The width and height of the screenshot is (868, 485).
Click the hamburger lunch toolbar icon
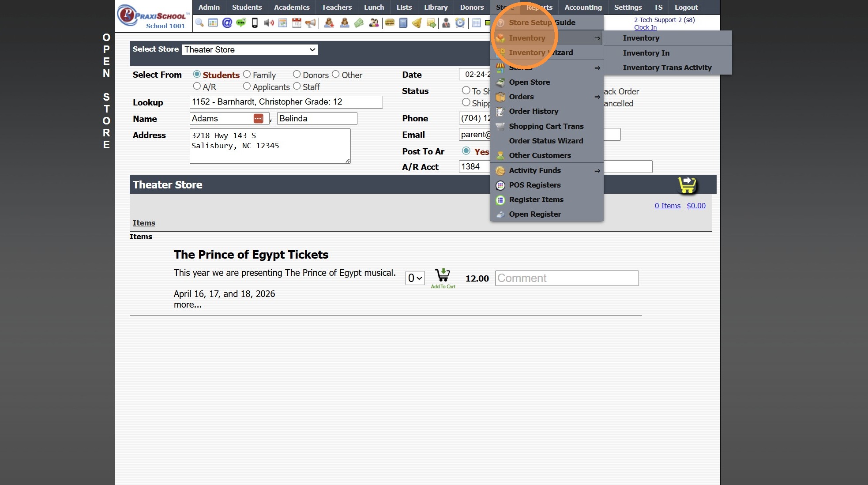389,23
